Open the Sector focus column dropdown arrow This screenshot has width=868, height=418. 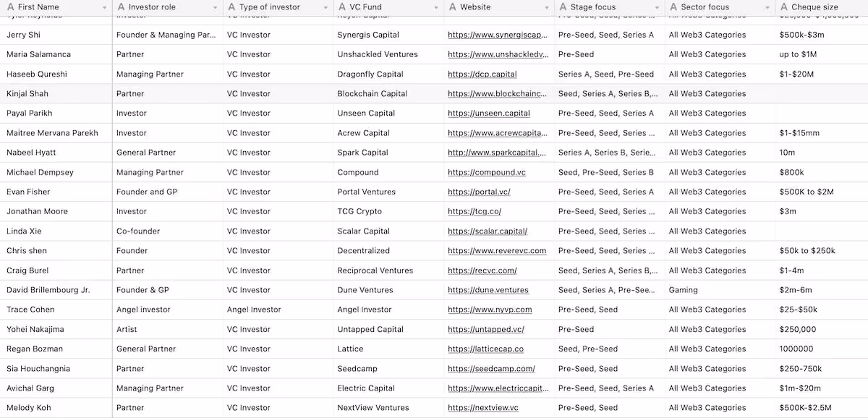[768, 8]
